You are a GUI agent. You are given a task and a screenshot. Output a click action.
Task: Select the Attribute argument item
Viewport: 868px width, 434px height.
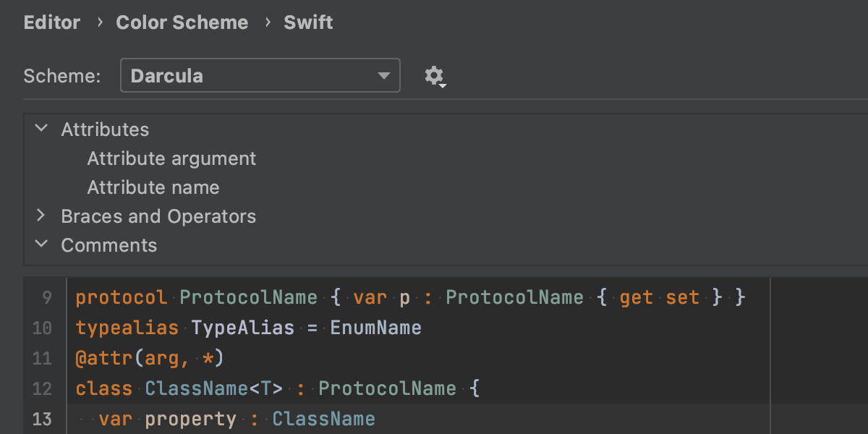pos(171,158)
